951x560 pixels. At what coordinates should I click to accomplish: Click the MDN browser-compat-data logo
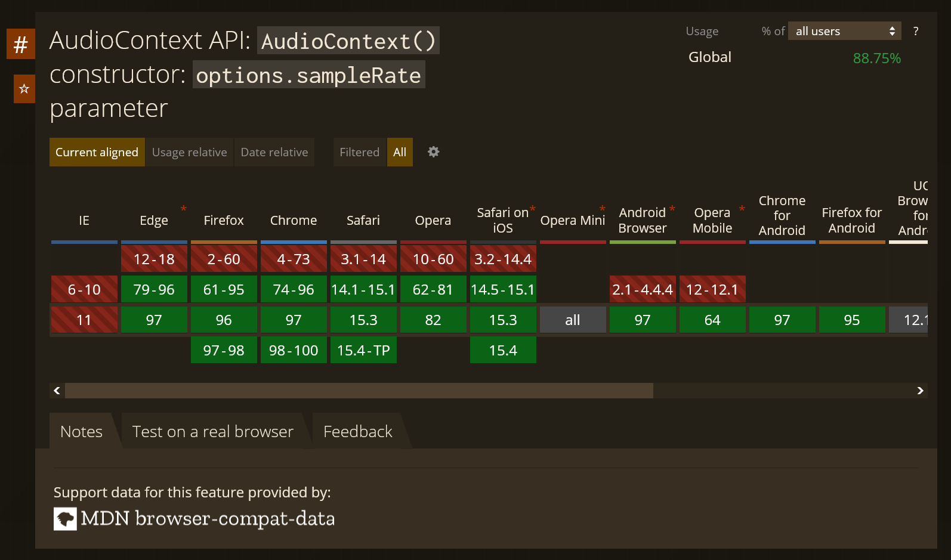point(65,519)
